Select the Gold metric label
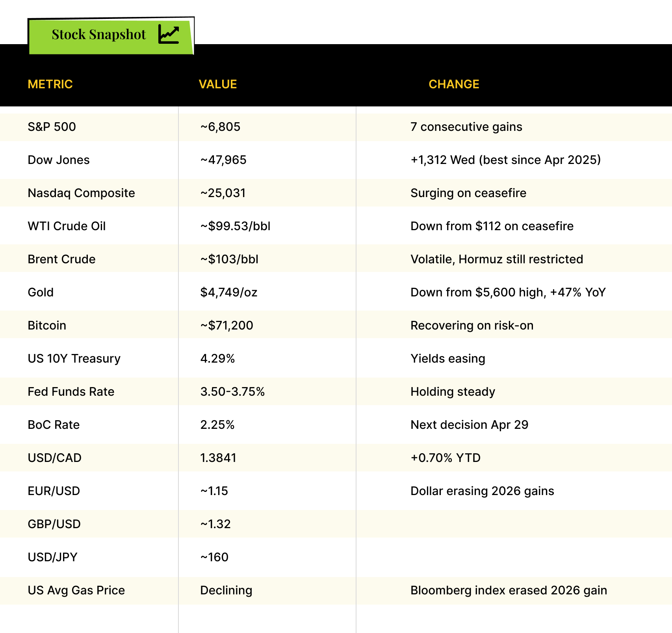Screen dimensions: 672x633 pos(41,292)
